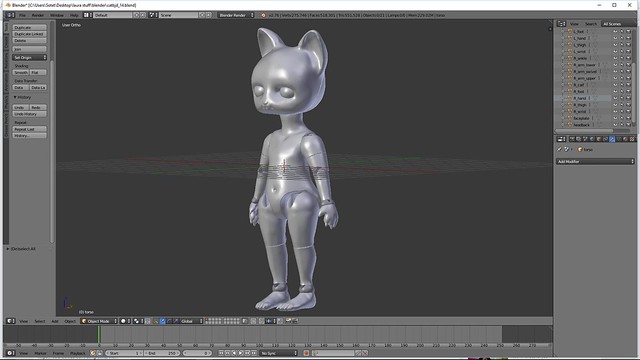The width and height of the screenshot is (640, 360).
Task: Toggle auto-keyframe record button
Action: click(x=306, y=353)
